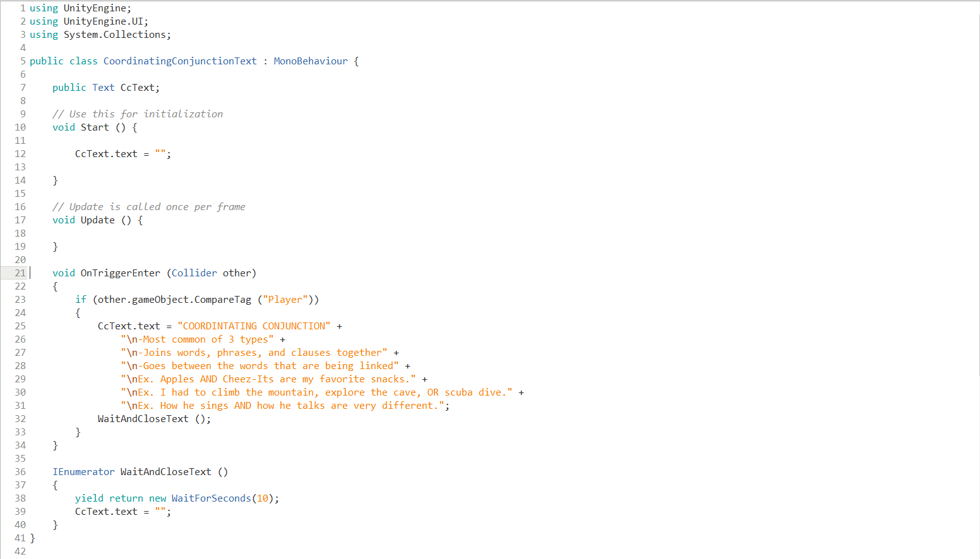980x559 pixels.
Task: Click the '-Most common of 3 types' string
Action: point(197,339)
